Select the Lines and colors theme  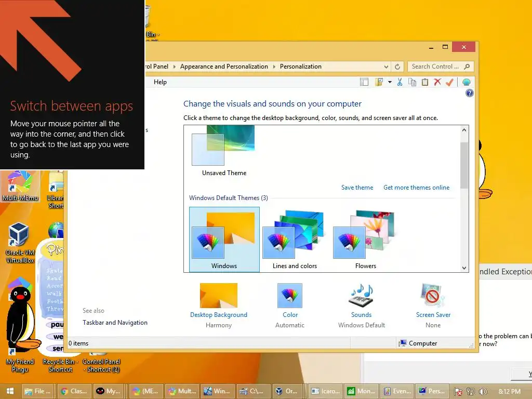[295, 240]
